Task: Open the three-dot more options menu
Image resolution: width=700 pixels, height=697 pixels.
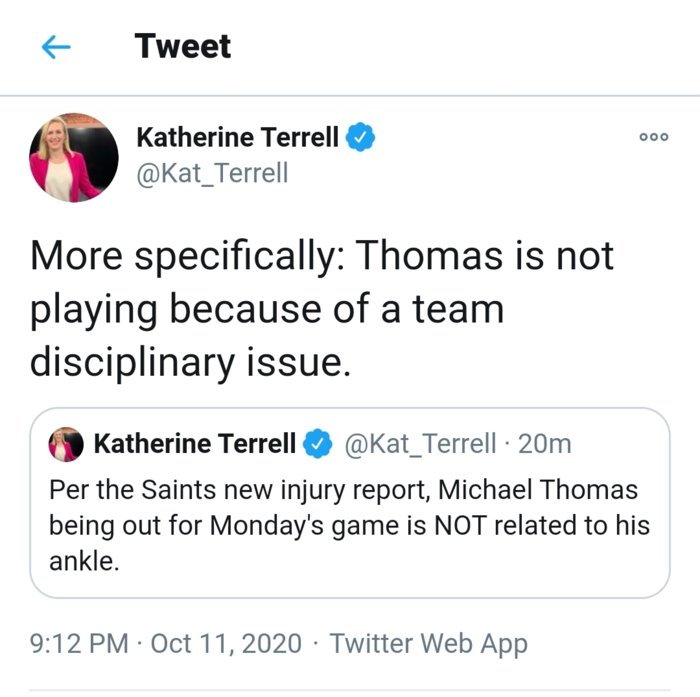Action: click(653, 138)
